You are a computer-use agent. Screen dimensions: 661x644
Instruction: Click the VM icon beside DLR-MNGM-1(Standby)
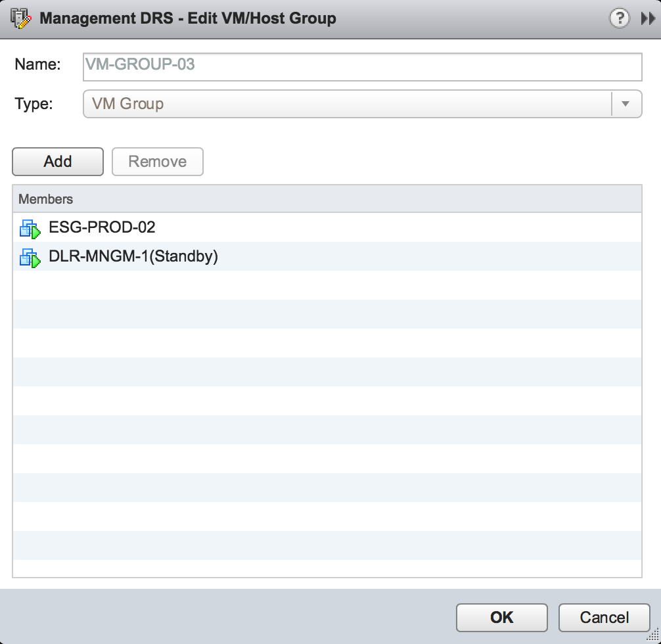tap(30, 258)
